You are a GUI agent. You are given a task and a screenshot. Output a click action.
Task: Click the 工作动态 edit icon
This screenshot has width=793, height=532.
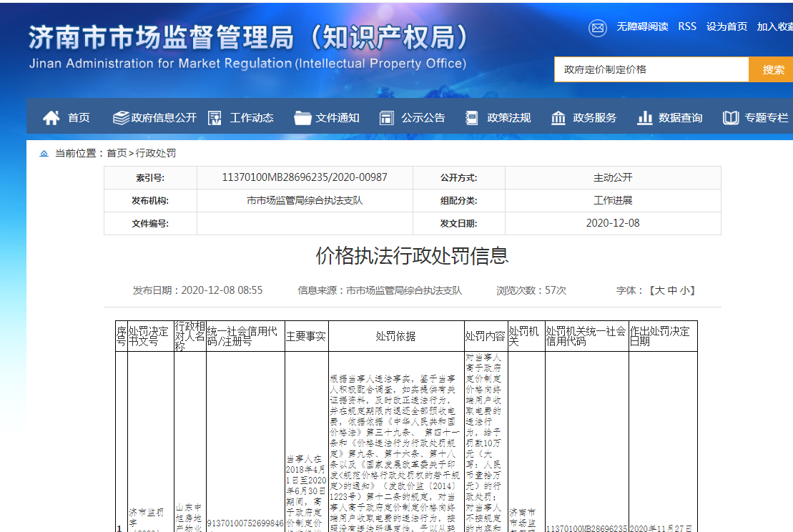click(215, 118)
